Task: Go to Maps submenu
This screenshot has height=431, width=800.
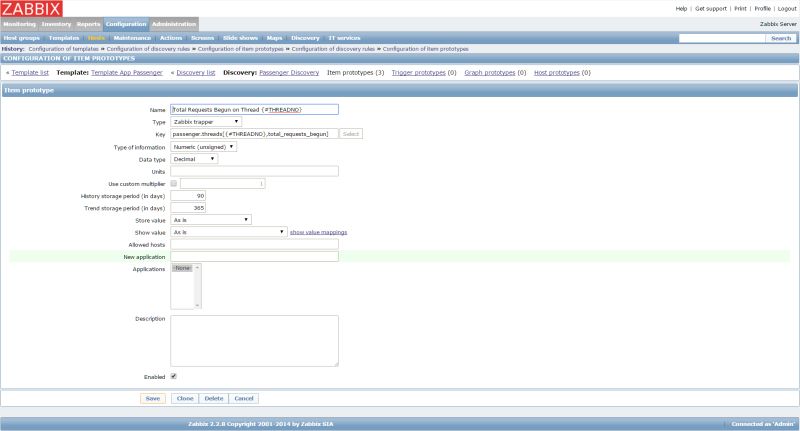Action: click(x=274, y=38)
